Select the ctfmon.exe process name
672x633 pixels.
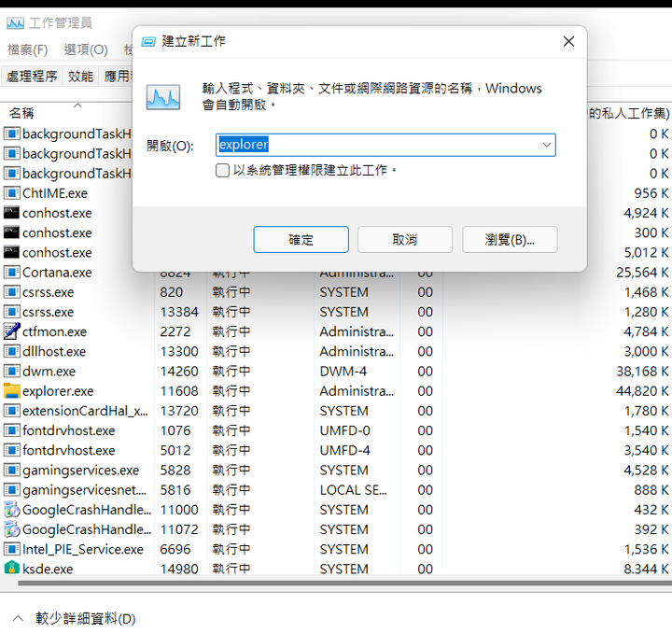pos(54,331)
